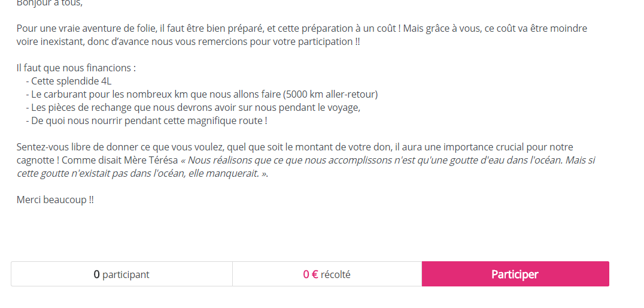This screenshot has height=308, width=644.
Task: Select the "0 € récolté" amount box
Action: click(327, 274)
